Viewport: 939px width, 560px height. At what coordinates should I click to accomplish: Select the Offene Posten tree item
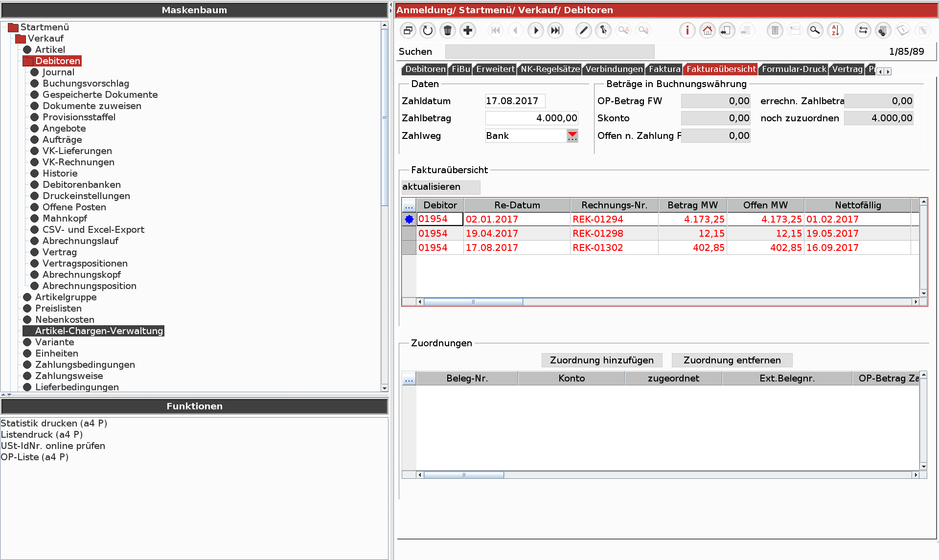74,207
